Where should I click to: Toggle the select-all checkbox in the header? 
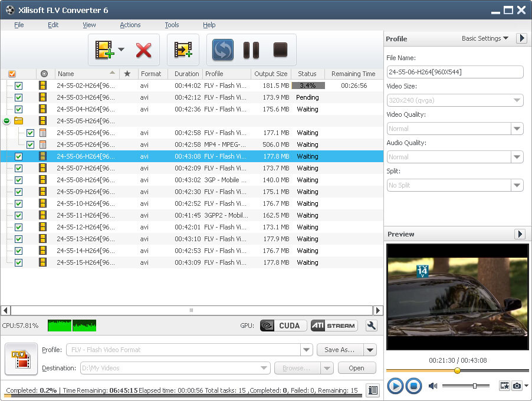tap(12, 73)
